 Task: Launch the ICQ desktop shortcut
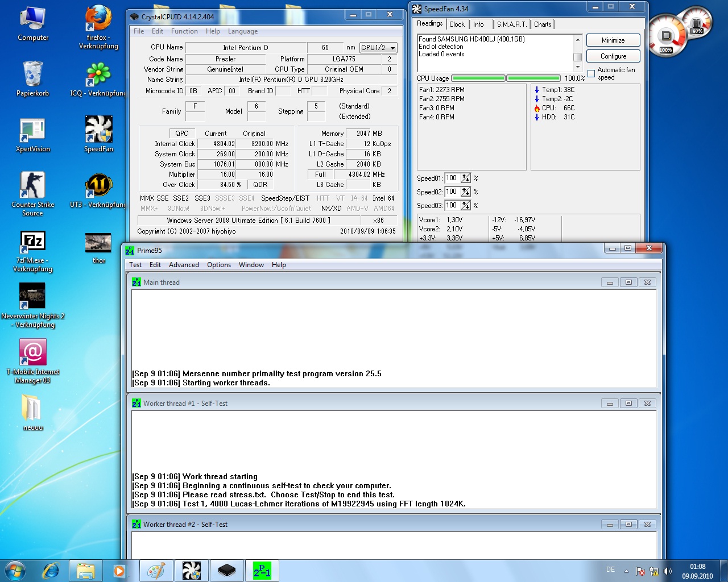tap(98, 79)
